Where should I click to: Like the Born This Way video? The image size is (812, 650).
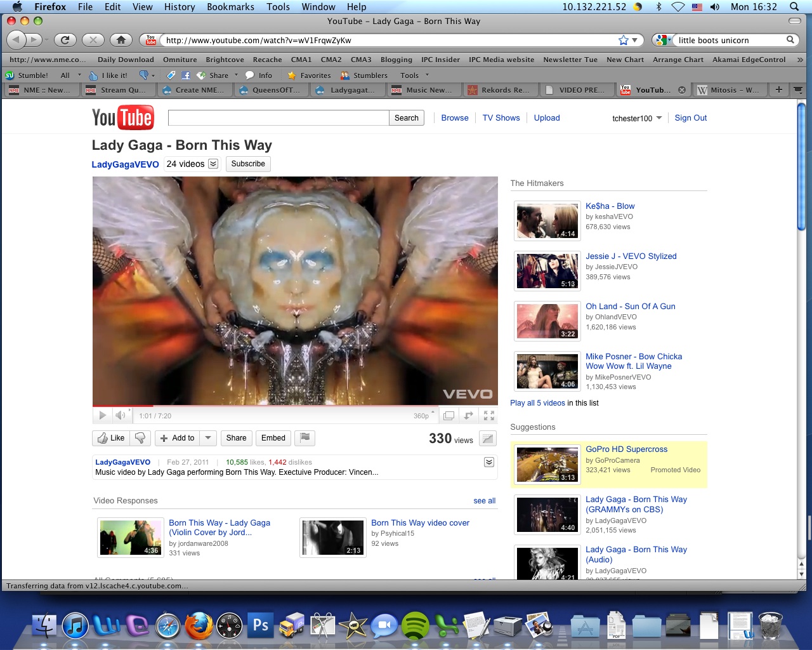(x=111, y=438)
